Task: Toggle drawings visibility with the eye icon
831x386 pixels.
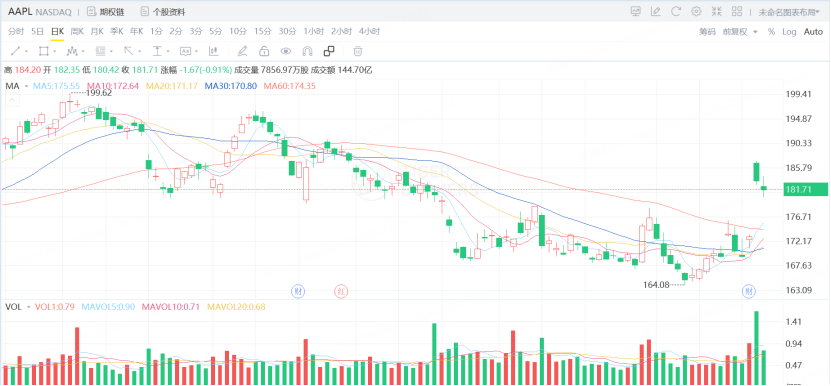Action: (286, 51)
